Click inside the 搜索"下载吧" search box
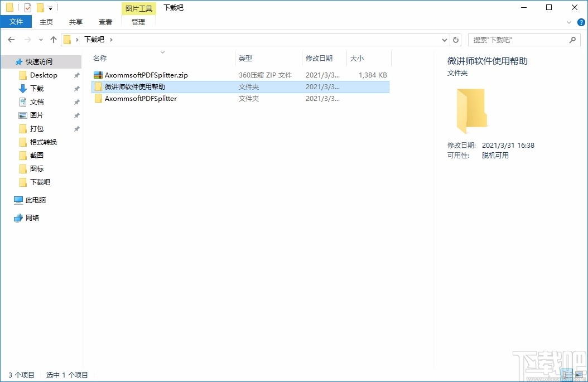 (x=519, y=39)
